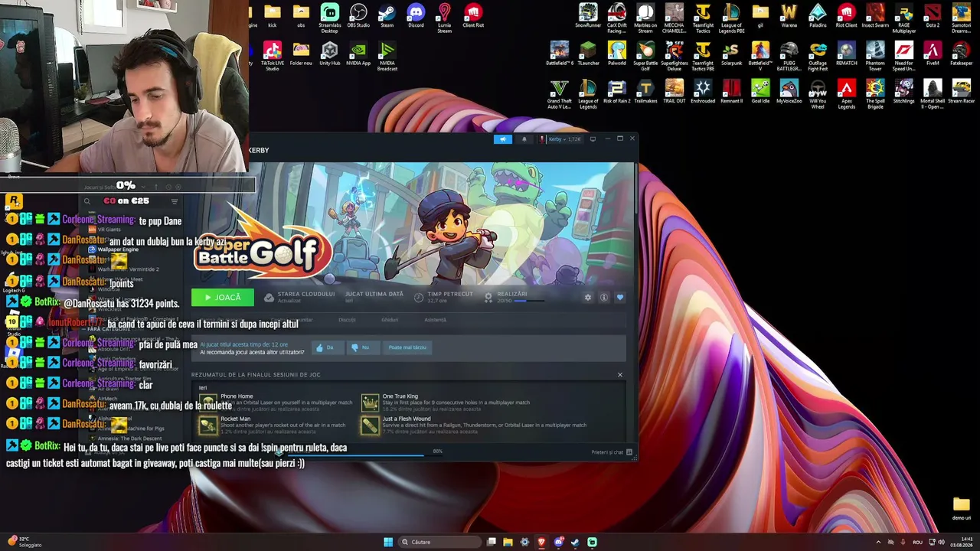Screen dimensions: 980x551
Task: Open the Discuții tab on the game page
Action: point(347,320)
